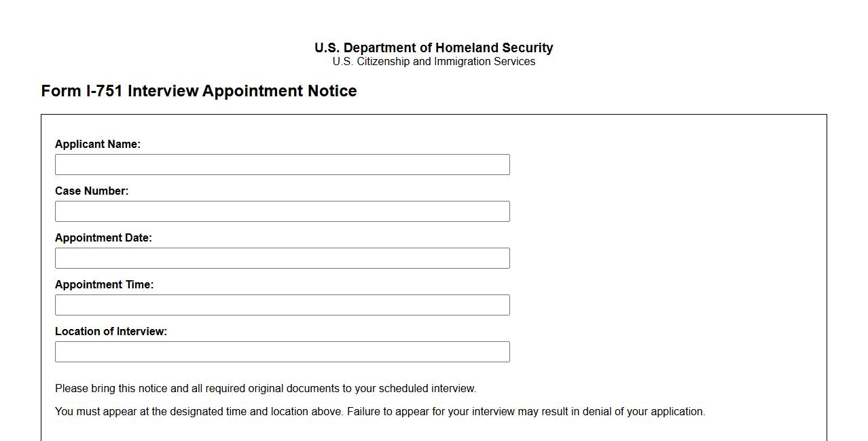Screen dimensions: 868x441
Task: Click the "Appointment Time:" label
Action: point(104,285)
